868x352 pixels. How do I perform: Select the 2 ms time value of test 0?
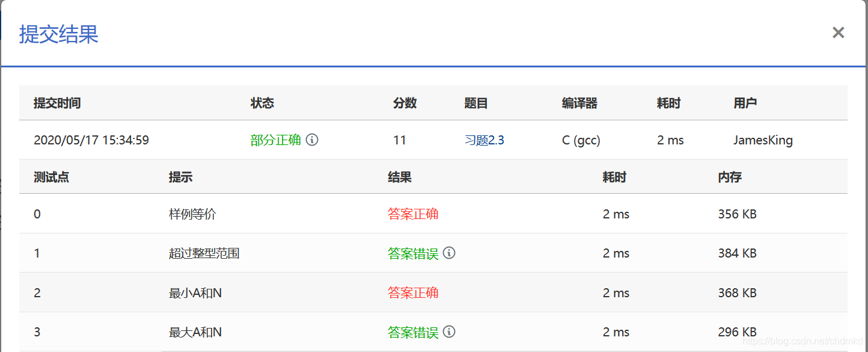(617, 214)
